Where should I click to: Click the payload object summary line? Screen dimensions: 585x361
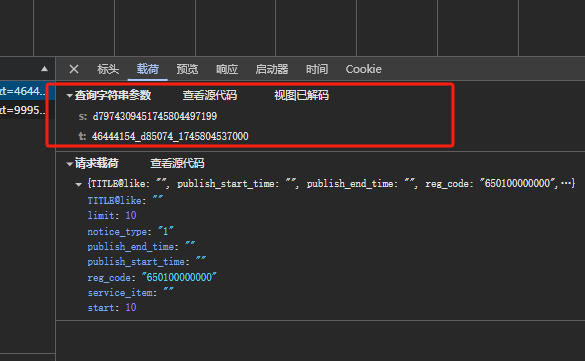331,183
